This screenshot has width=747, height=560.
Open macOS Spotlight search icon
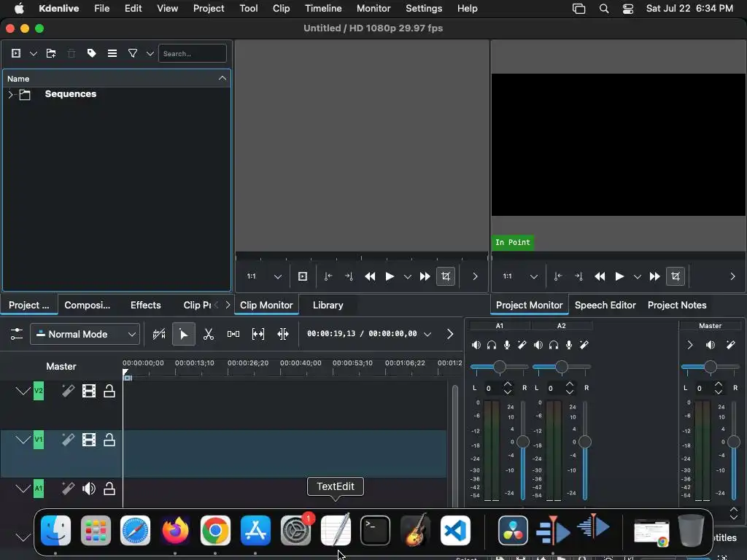(x=603, y=9)
